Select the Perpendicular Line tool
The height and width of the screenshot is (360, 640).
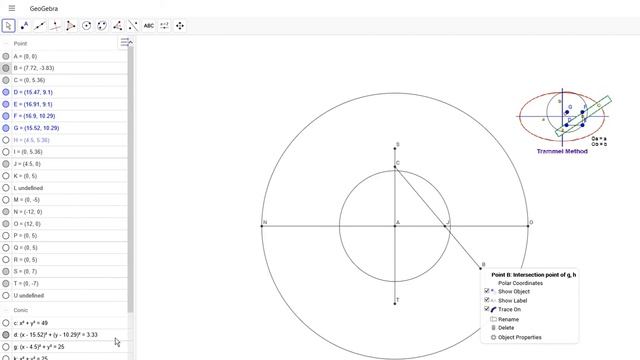[55, 26]
